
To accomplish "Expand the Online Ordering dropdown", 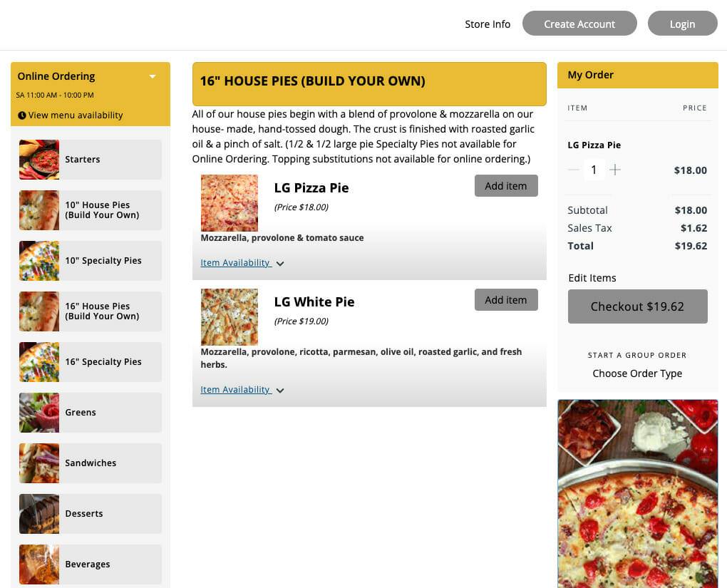I will click(x=152, y=76).
